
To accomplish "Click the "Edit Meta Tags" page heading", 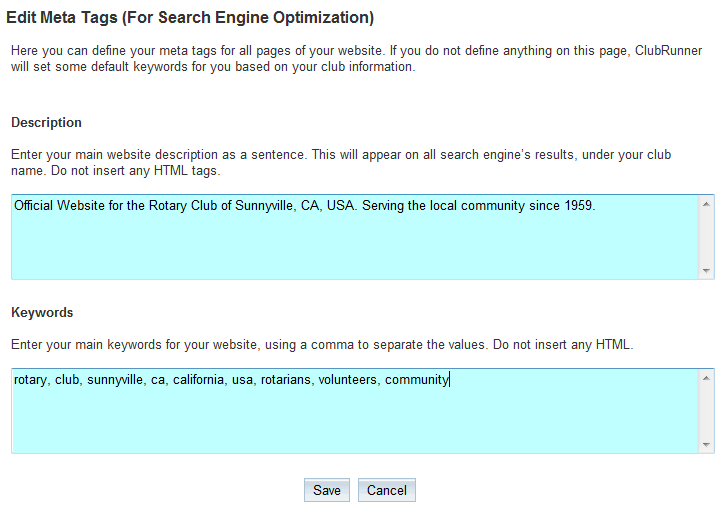I will click(190, 18).
